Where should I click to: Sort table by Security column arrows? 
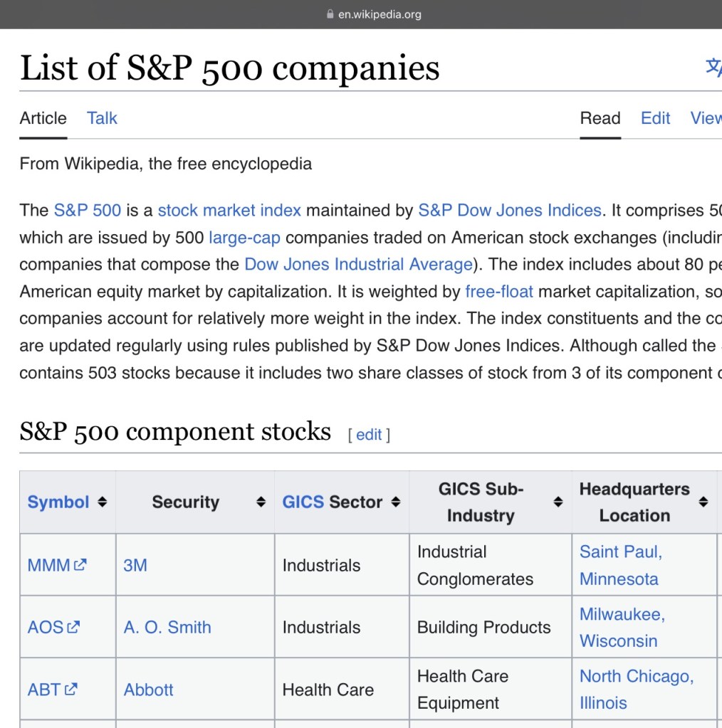[x=261, y=502]
